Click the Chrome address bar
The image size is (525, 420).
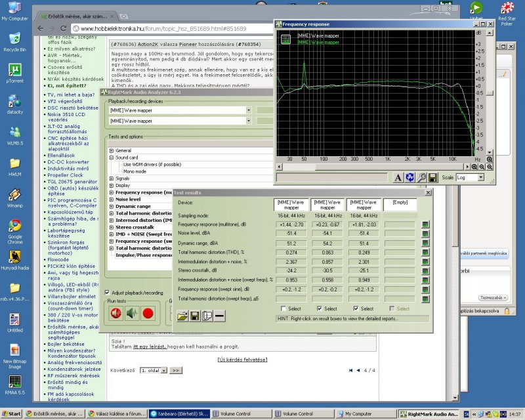[x=173, y=28]
